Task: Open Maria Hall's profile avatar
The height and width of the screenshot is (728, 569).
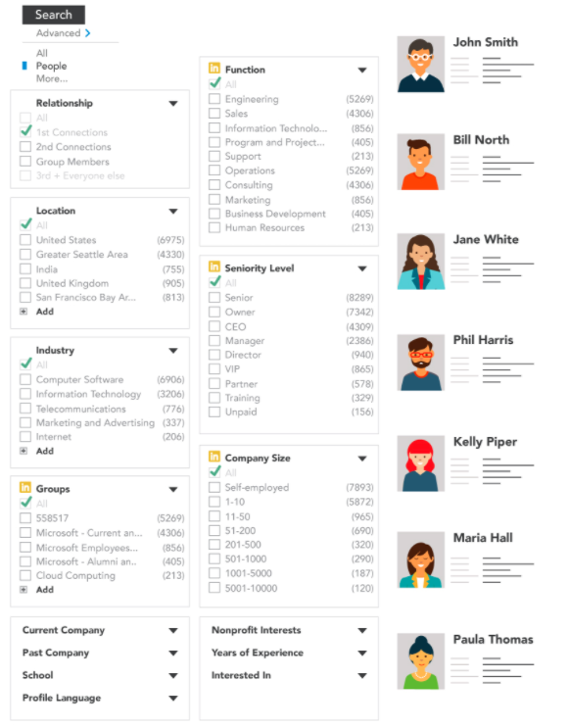Action: (x=420, y=559)
